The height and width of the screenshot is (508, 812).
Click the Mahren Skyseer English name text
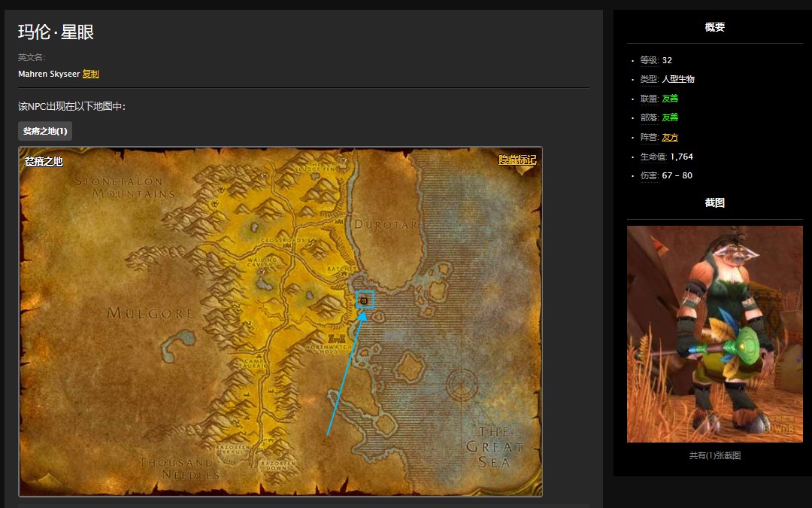[x=49, y=74]
